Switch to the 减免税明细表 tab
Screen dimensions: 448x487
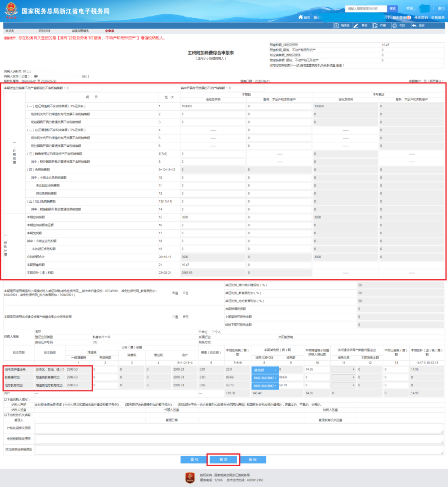[80, 31]
